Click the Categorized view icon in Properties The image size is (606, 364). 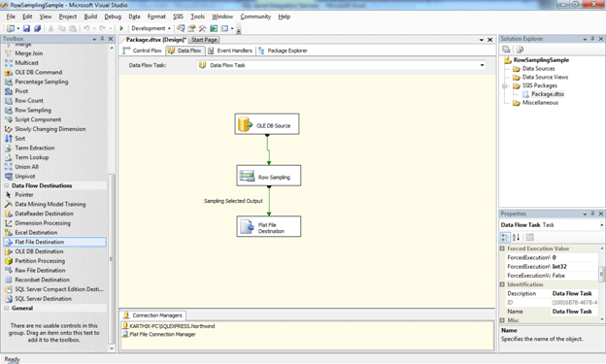pos(505,237)
